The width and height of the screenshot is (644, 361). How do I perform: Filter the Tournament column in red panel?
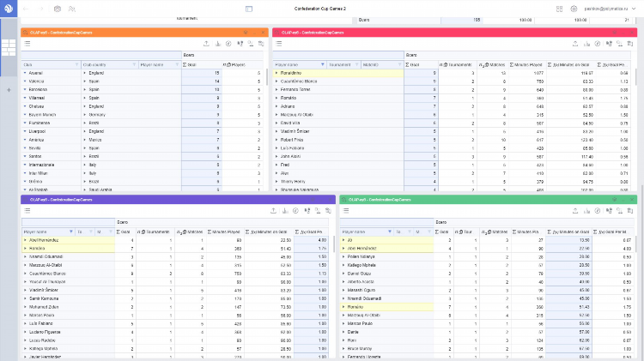tap(357, 65)
